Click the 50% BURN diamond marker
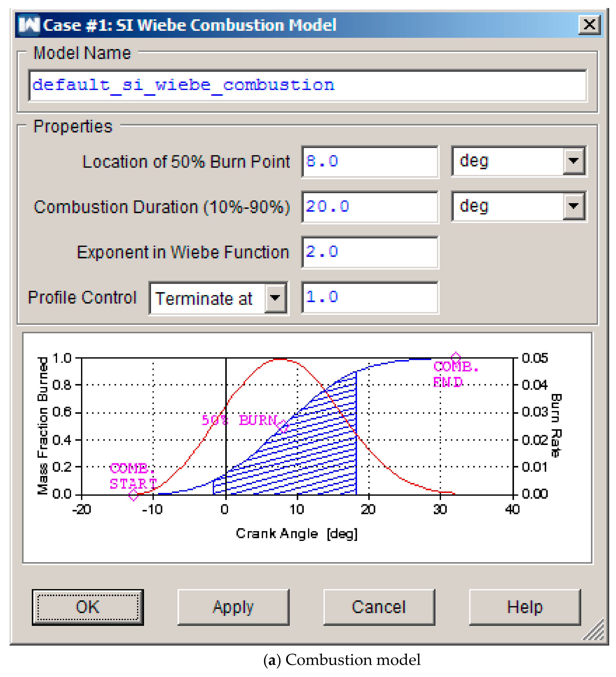The height and width of the screenshot is (677, 616). 284,426
